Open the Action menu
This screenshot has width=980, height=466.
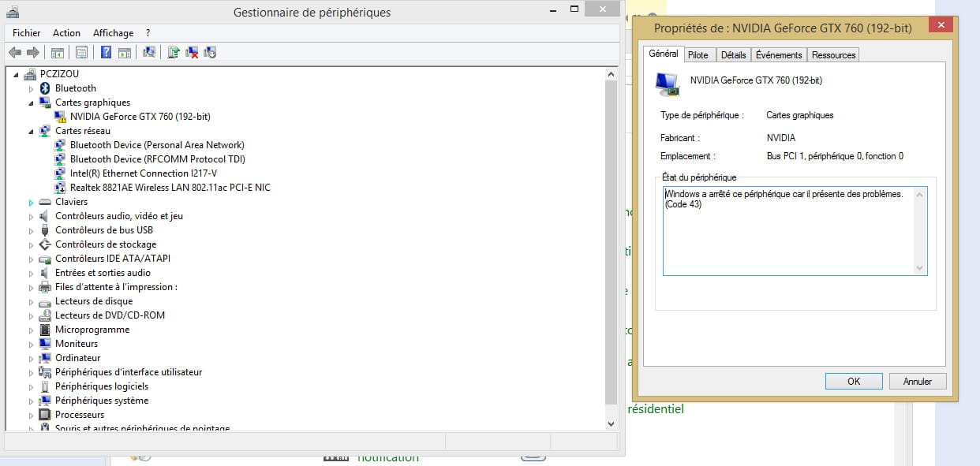click(66, 33)
